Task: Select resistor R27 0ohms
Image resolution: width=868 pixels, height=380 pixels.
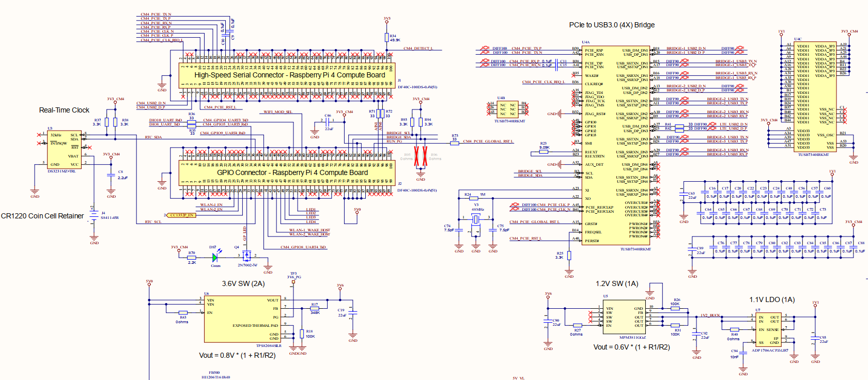Action: point(578,325)
